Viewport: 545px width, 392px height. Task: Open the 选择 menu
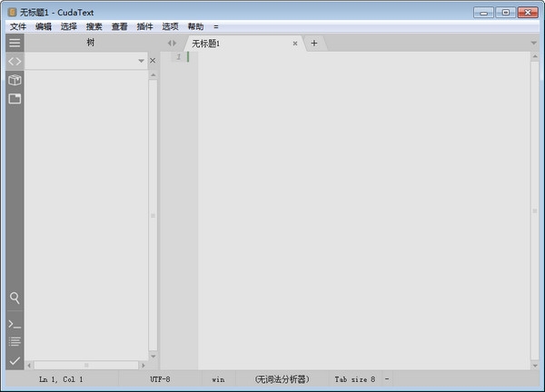[x=69, y=26]
